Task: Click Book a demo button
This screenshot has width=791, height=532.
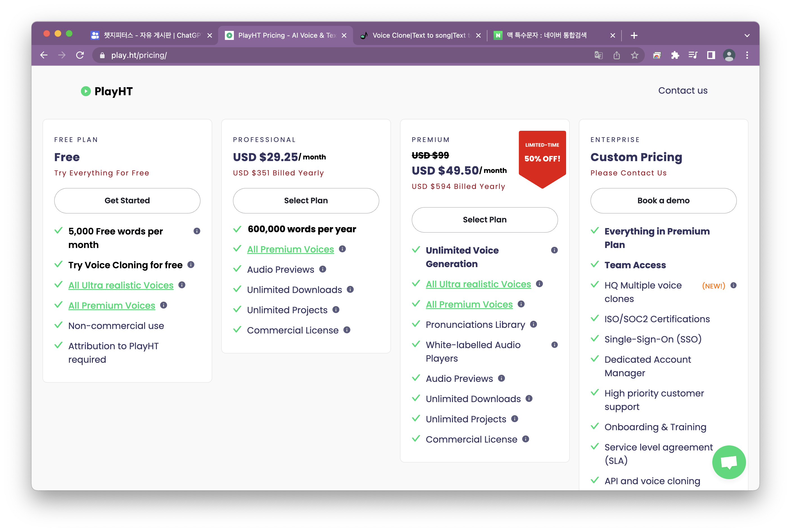Action: point(663,200)
